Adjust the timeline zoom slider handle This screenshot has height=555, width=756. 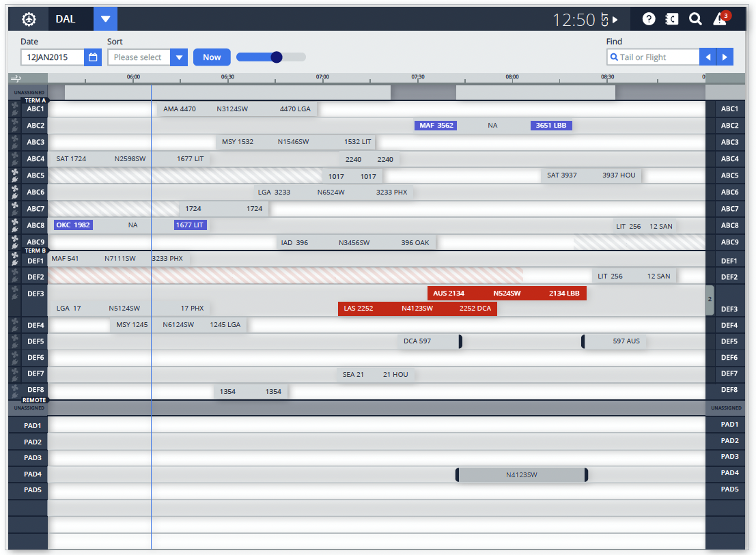pos(277,57)
